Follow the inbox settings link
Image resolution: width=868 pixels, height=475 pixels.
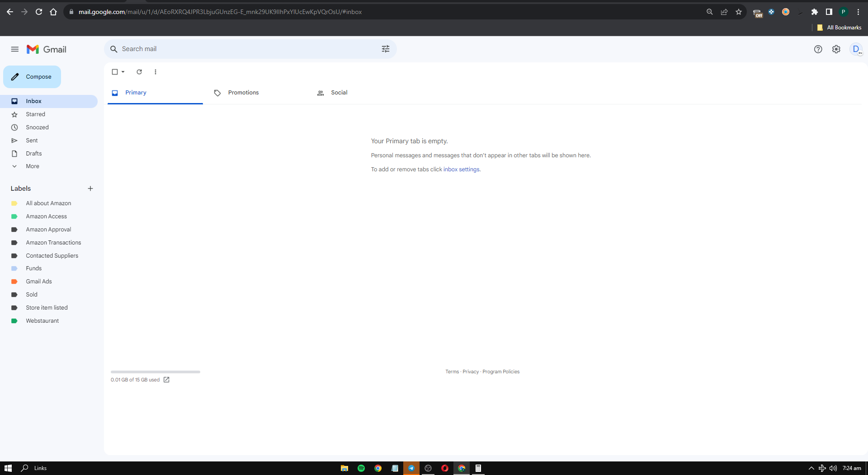(461, 169)
